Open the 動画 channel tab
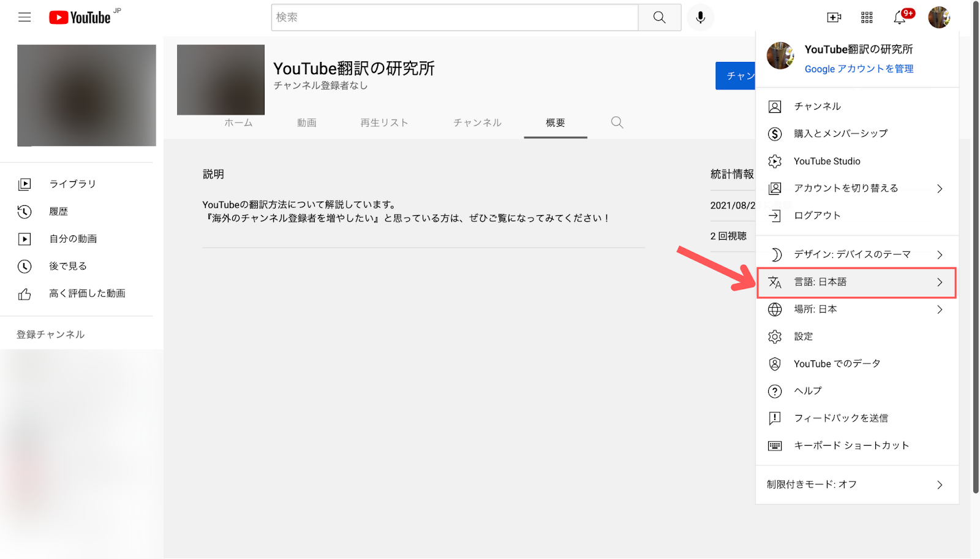 point(307,123)
